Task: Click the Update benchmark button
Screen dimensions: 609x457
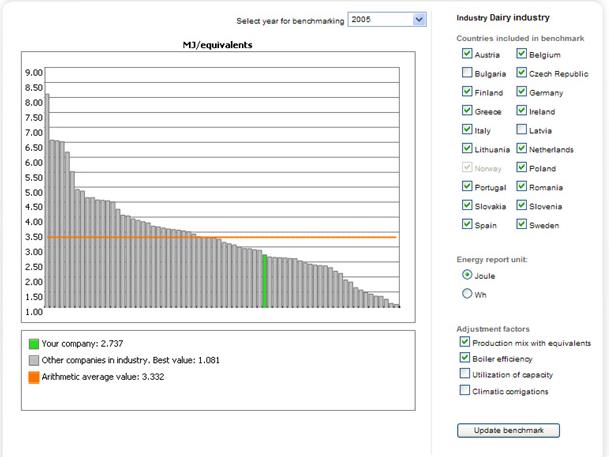Action: [508, 430]
